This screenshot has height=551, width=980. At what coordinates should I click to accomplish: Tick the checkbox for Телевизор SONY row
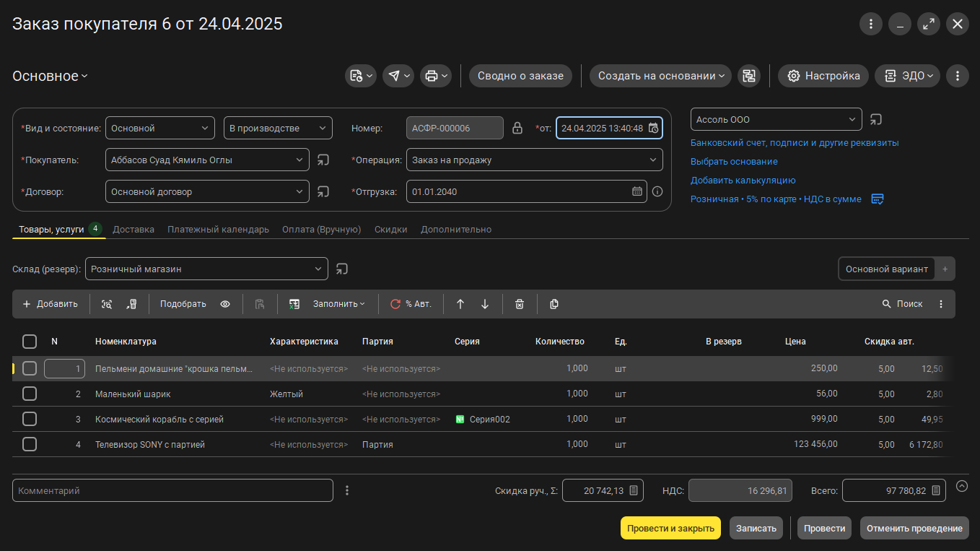[x=30, y=445]
